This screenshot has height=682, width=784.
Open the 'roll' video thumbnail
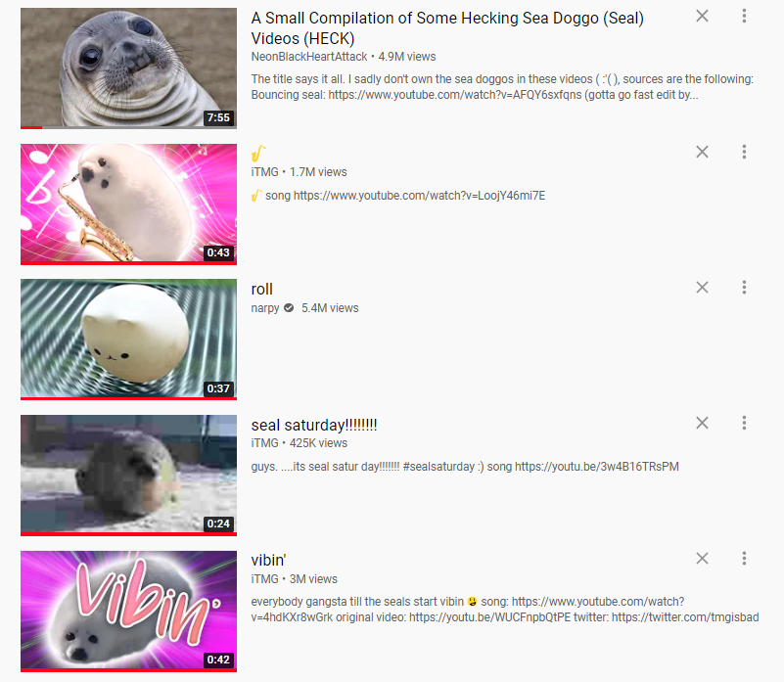[x=128, y=340]
